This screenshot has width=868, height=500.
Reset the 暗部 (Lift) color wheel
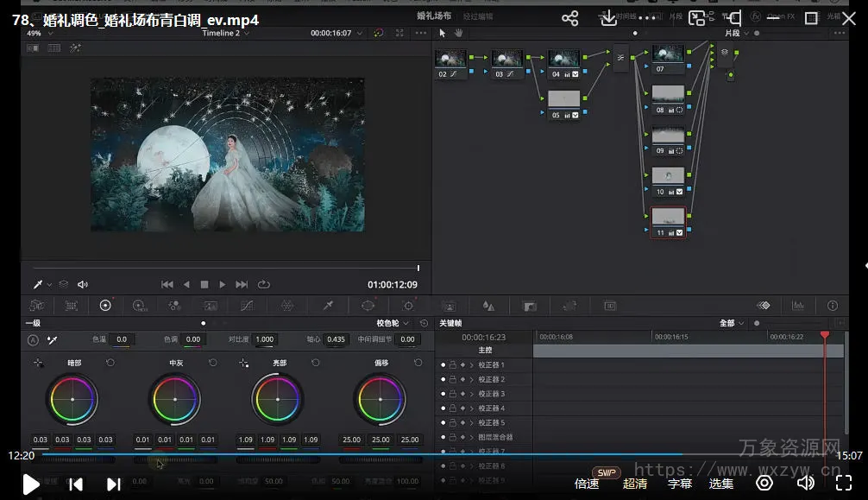[x=110, y=363]
